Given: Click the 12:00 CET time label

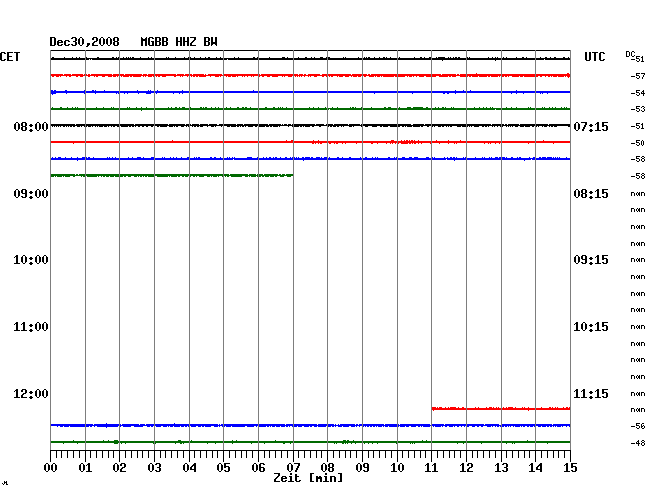Looking at the screenshot, I should tap(31, 394).
